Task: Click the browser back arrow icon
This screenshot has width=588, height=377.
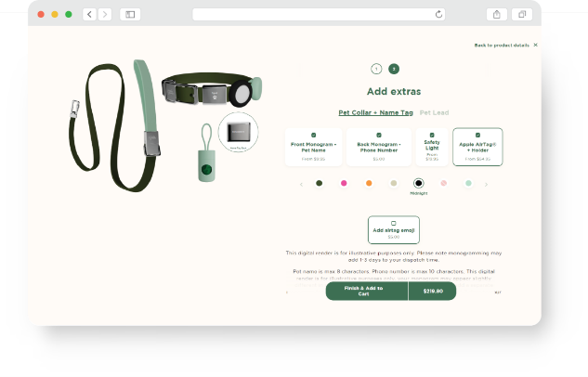Action: tap(89, 14)
